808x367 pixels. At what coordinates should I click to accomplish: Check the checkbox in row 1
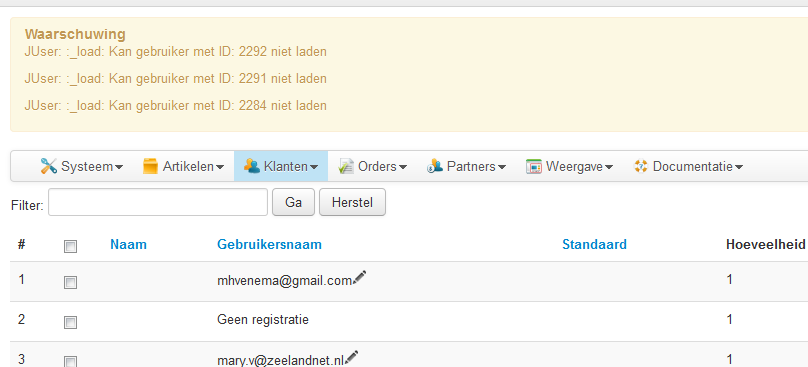[70, 282]
